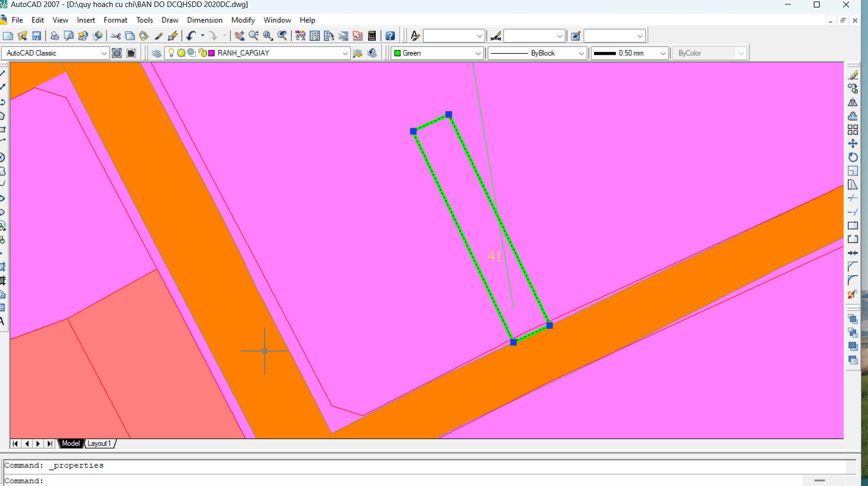Click the Make Object's Layer Current icon

click(x=358, y=53)
